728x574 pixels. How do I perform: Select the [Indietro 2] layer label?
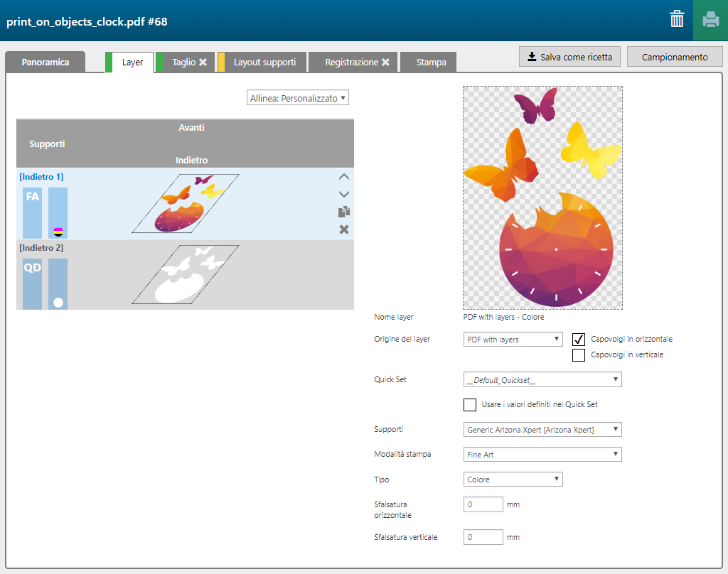(41, 248)
